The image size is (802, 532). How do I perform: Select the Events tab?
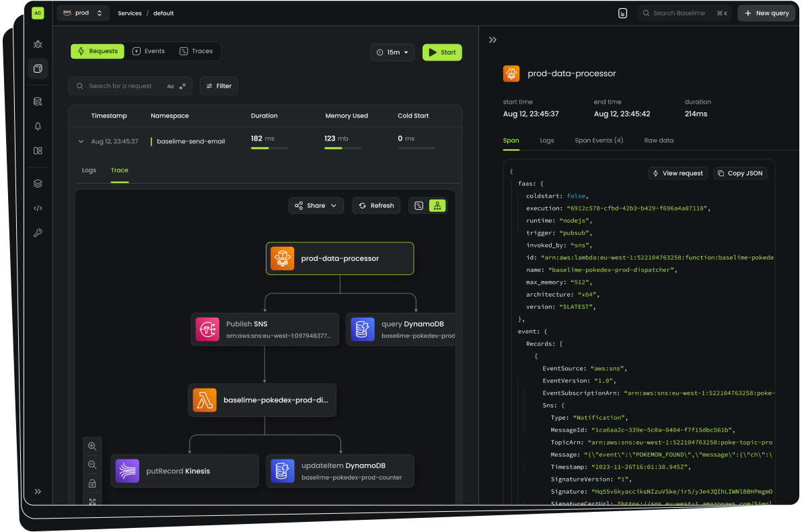coord(148,51)
